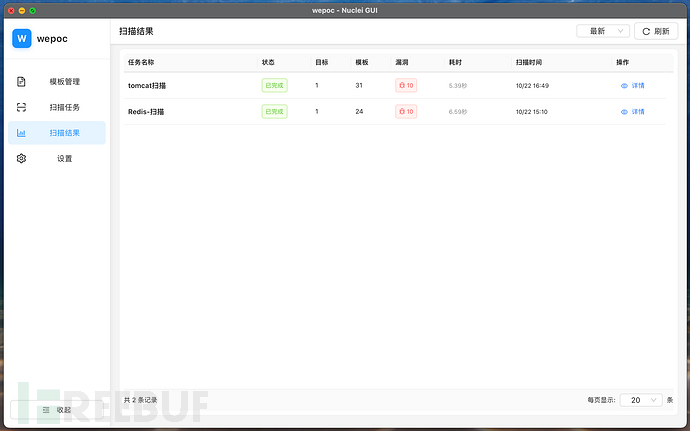Click the bug icon in tomcat扫描 row

402,85
